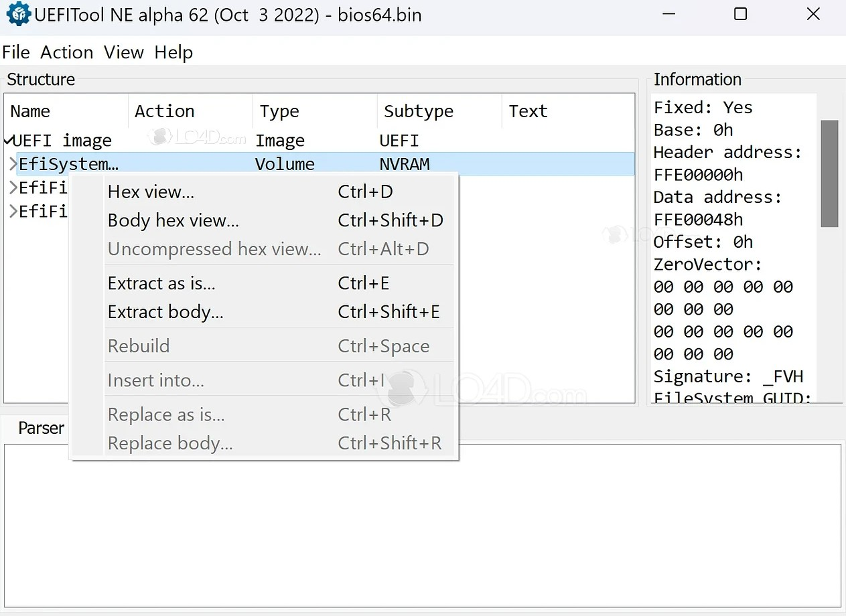Viewport: 846px width, 616px height.
Task: Click the 'Fixed: Yes' information line
Action: pyautogui.click(x=703, y=107)
